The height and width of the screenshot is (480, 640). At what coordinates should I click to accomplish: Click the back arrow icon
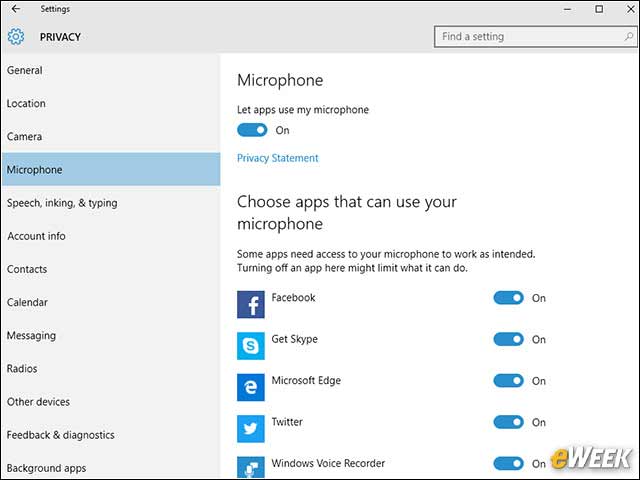16,9
